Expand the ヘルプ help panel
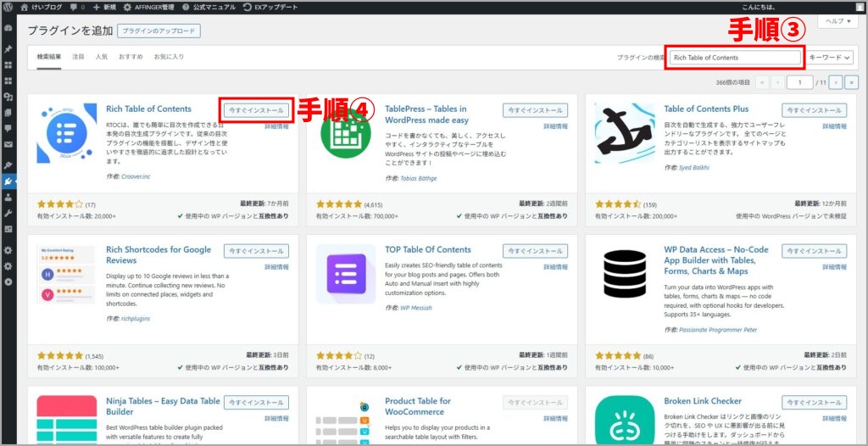Viewport: 868px width, 446px height. 838,20
